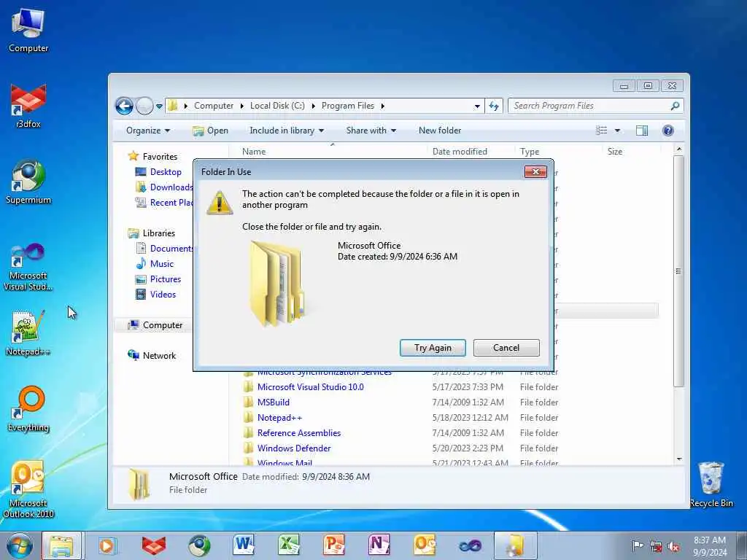
Task: Click the Local Disk (C:) breadcrumb
Action: point(277,106)
